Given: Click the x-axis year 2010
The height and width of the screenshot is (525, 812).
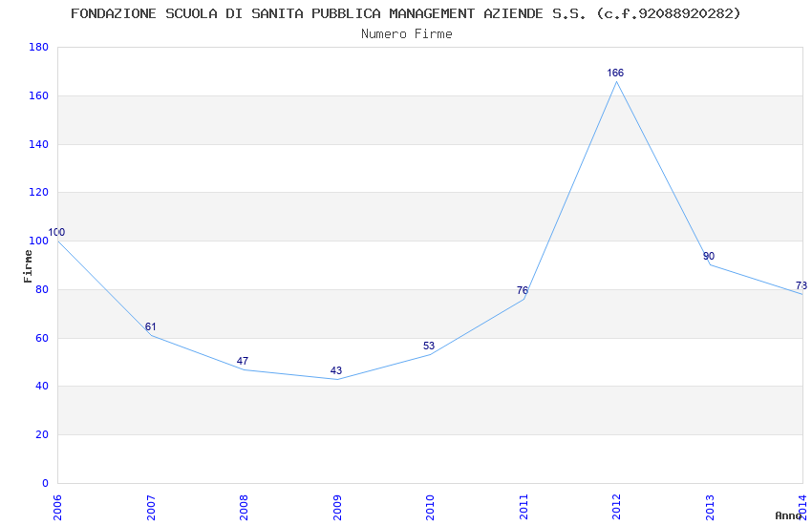Looking at the screenshot, I should click(430, 508).
